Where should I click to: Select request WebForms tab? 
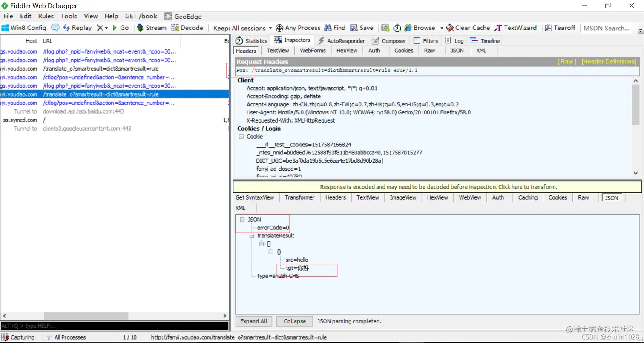point(313,51)
